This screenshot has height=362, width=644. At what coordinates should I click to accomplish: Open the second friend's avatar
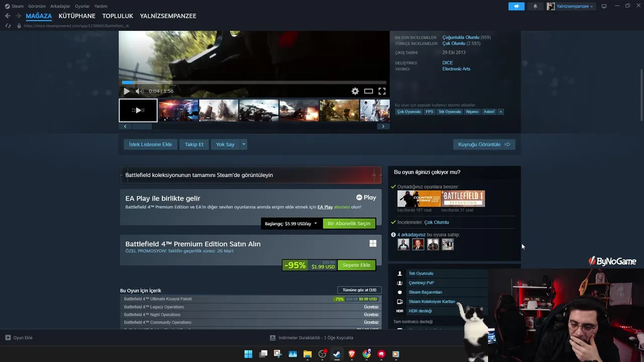(418, 244)
